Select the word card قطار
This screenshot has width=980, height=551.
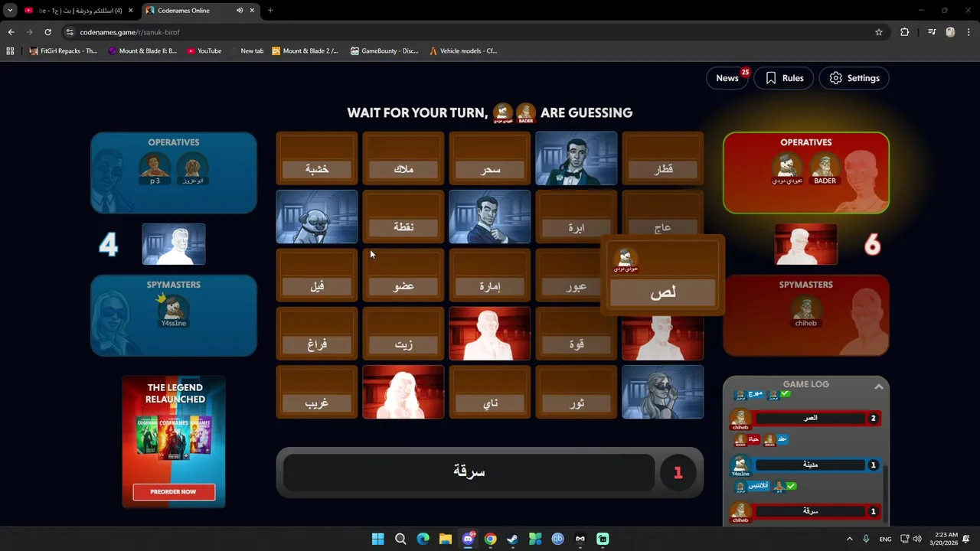pos(663,158)
